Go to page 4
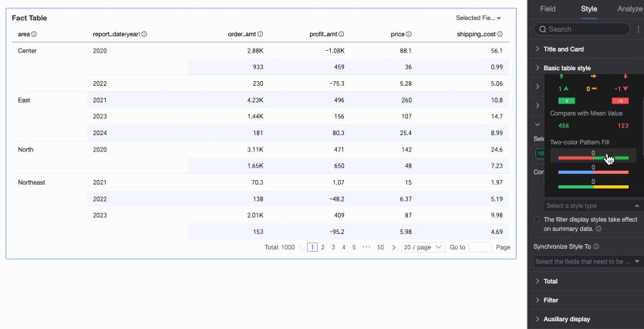This screenshot has width=644, height=329. (343, 248)
